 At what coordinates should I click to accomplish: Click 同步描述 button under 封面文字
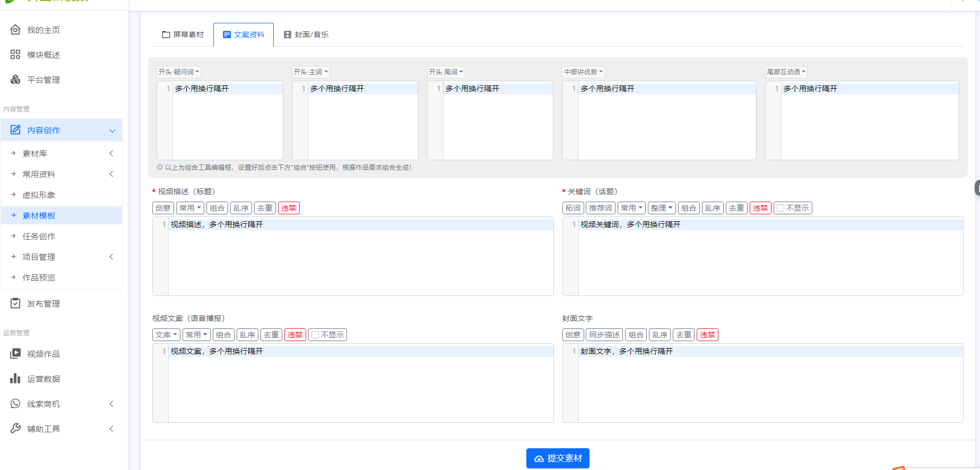604,335
